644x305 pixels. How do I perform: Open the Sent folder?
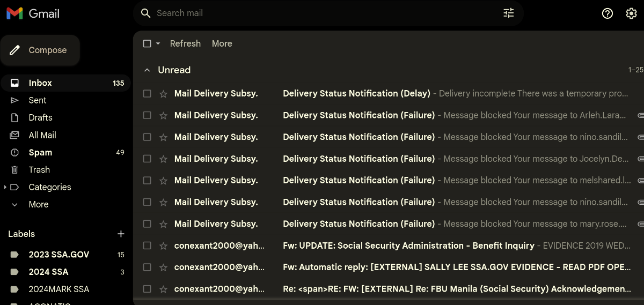click(x=38, y=100)
